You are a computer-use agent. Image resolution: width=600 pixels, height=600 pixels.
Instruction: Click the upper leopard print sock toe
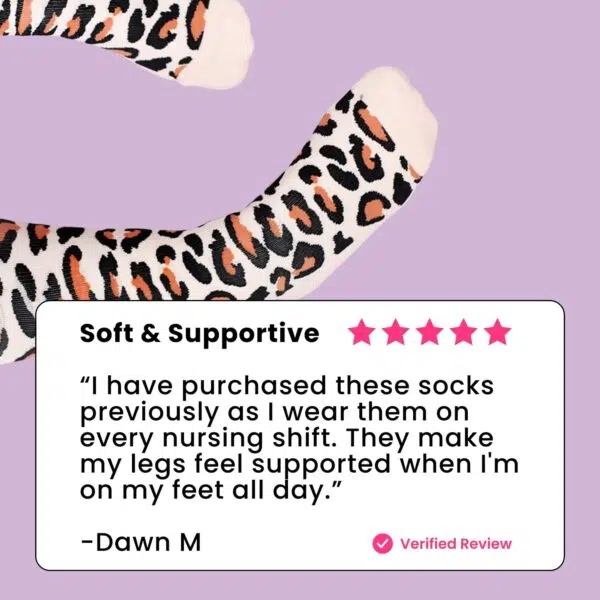click(x=214, y=44)
